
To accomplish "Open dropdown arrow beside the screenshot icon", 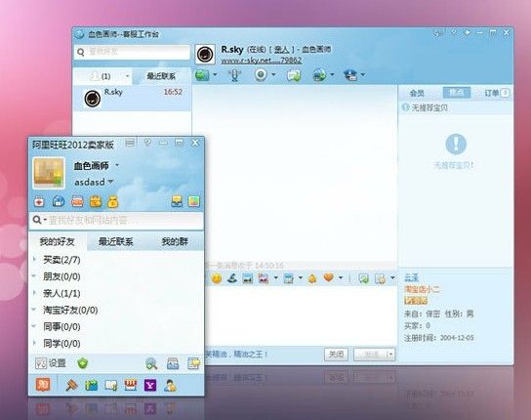I will pos(275,278).
